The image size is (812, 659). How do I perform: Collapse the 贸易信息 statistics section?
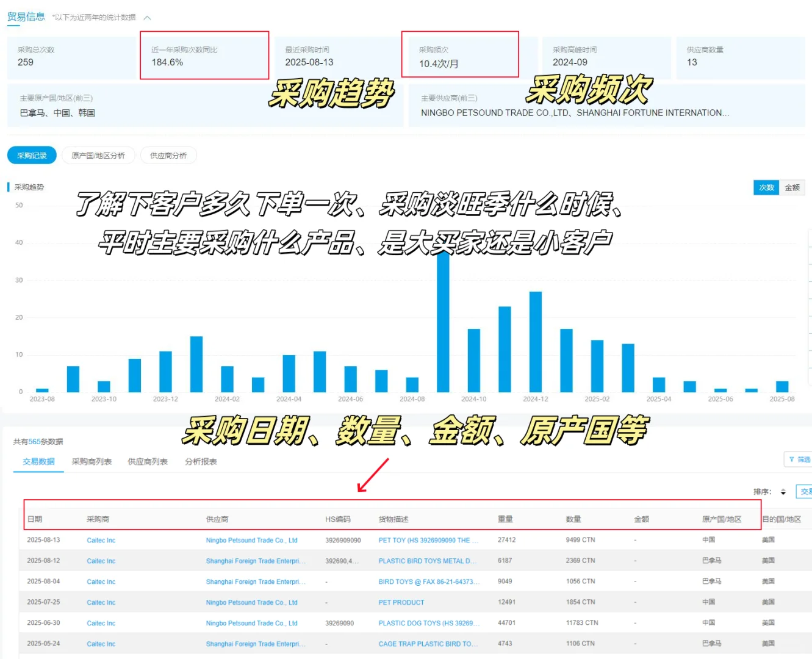[147, 18]
